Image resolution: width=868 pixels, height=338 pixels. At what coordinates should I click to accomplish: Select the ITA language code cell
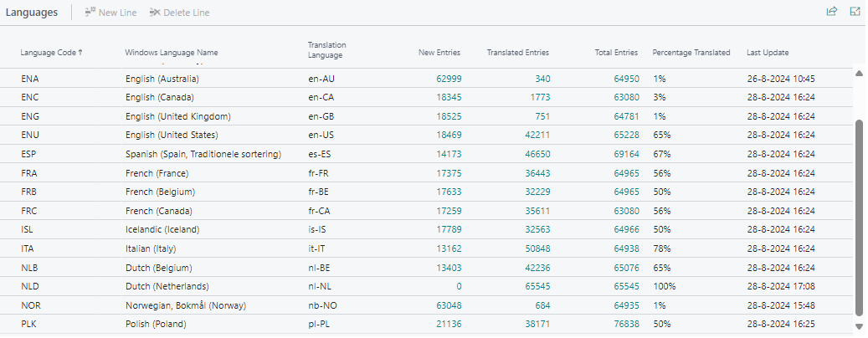(x=30, y=248)
